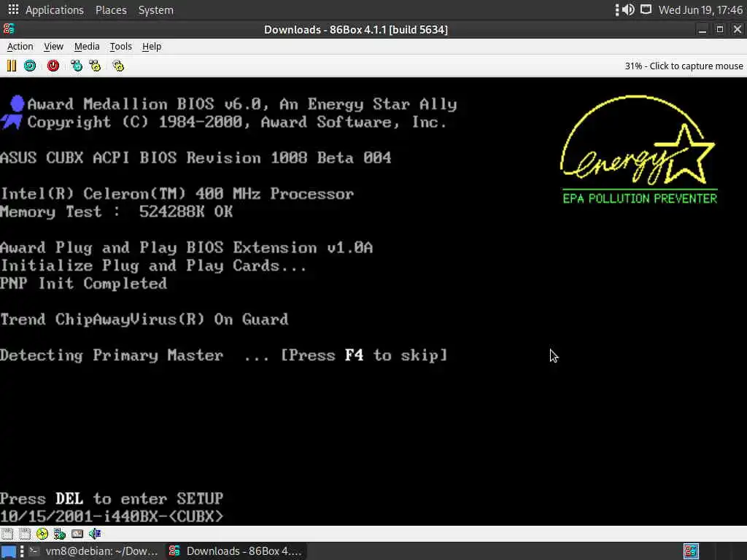Send Ctrl+Alt+Del via teal toolbar icon
747x560 pixels.
tap(76, 66)
